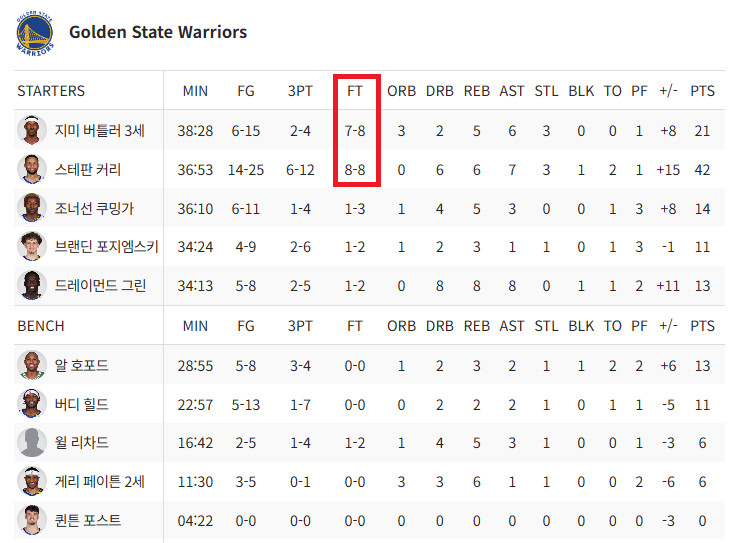Click the PTS header in starters table
The width and height of the screenshot is (735, 543).
tap(702, 91)
